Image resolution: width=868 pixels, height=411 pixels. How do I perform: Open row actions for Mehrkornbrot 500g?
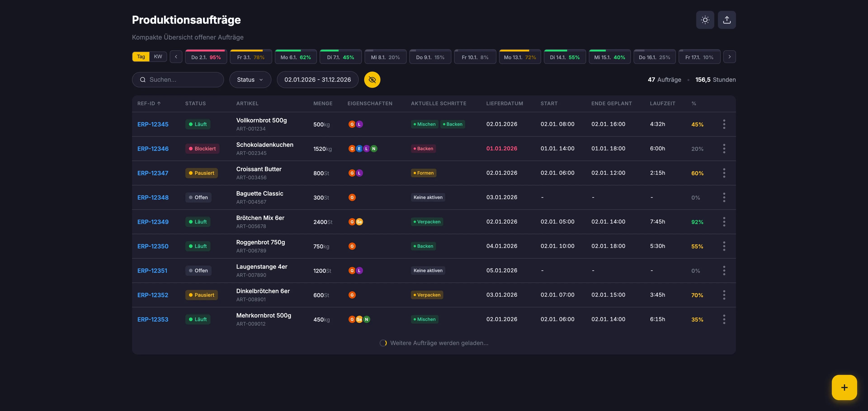point(724,319)
